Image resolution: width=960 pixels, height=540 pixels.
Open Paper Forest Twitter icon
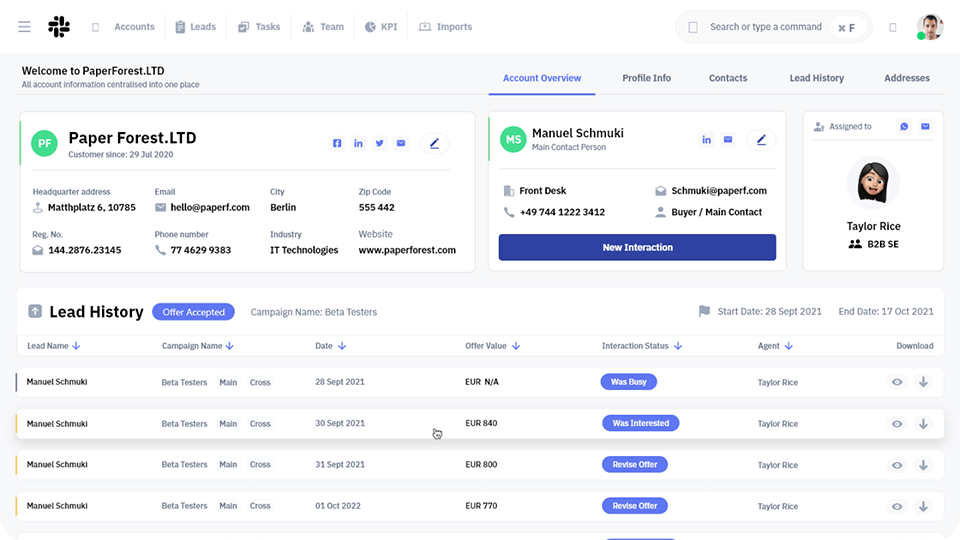380,143
